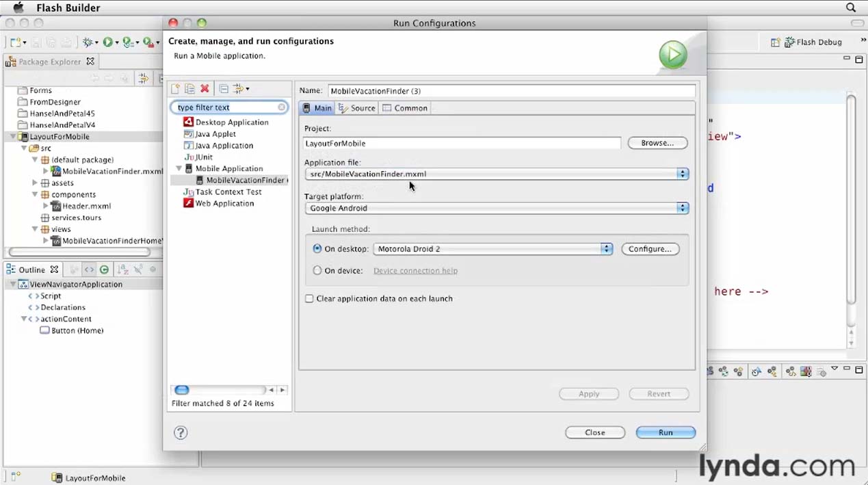Click the help question mark icon

click(181, 432)
